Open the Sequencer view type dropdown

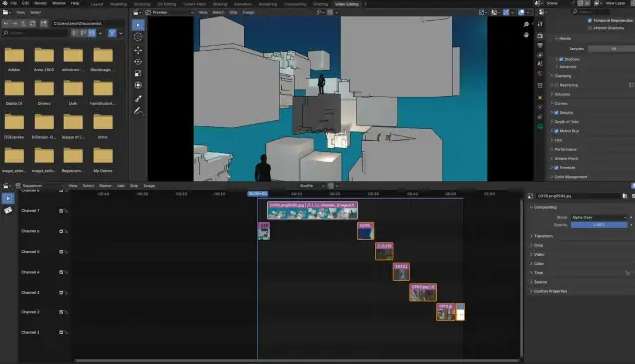(40, 186)
